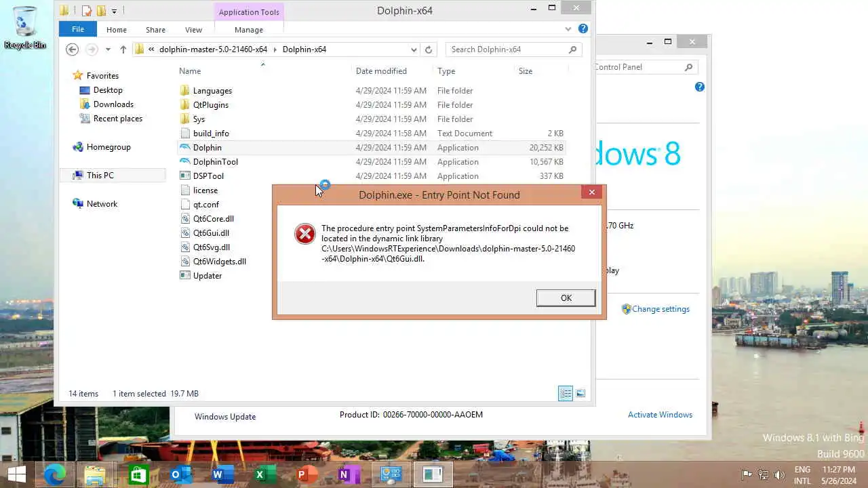Select the DolphinTool application
Image resolution: width=868 pixels, height=488 pixels.
[x=215, y=162]
